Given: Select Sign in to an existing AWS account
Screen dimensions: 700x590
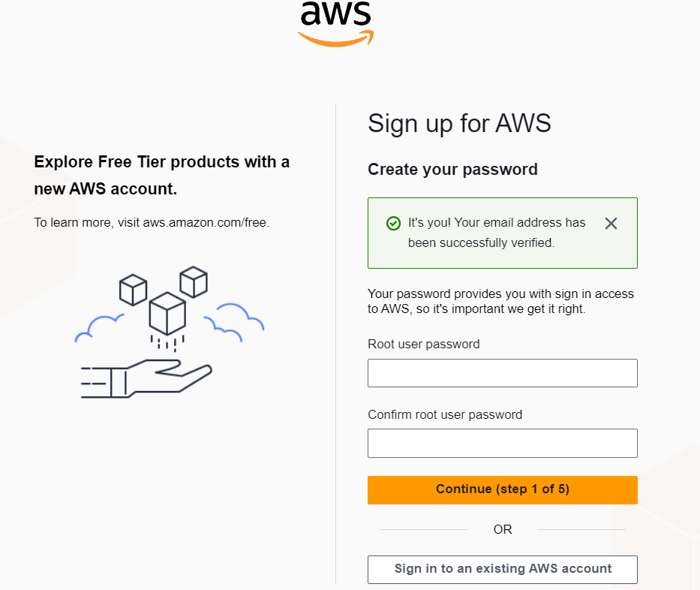Looking at the screenshot, I should click(x=502, y=569).
